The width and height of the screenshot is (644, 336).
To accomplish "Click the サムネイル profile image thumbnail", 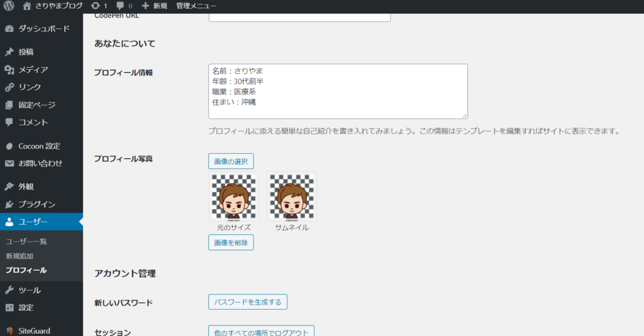I will point(292,197).
